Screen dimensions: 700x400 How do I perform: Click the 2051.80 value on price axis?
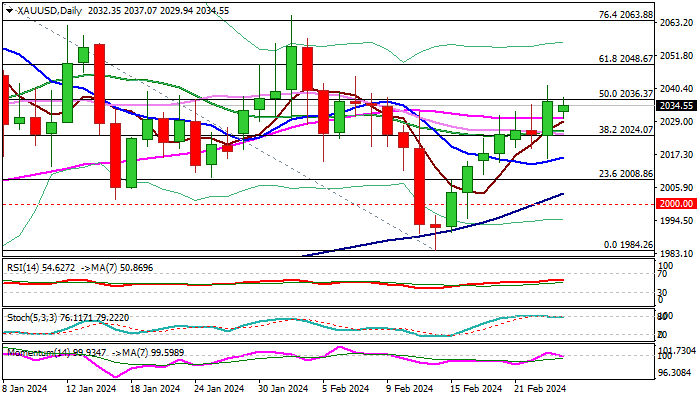[677, 56]
